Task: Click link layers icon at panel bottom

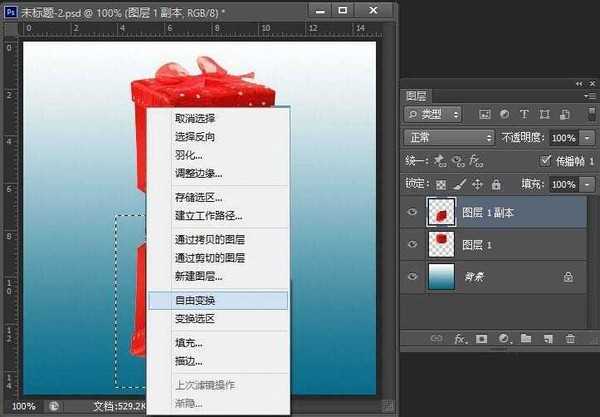Action: point(436,339)
